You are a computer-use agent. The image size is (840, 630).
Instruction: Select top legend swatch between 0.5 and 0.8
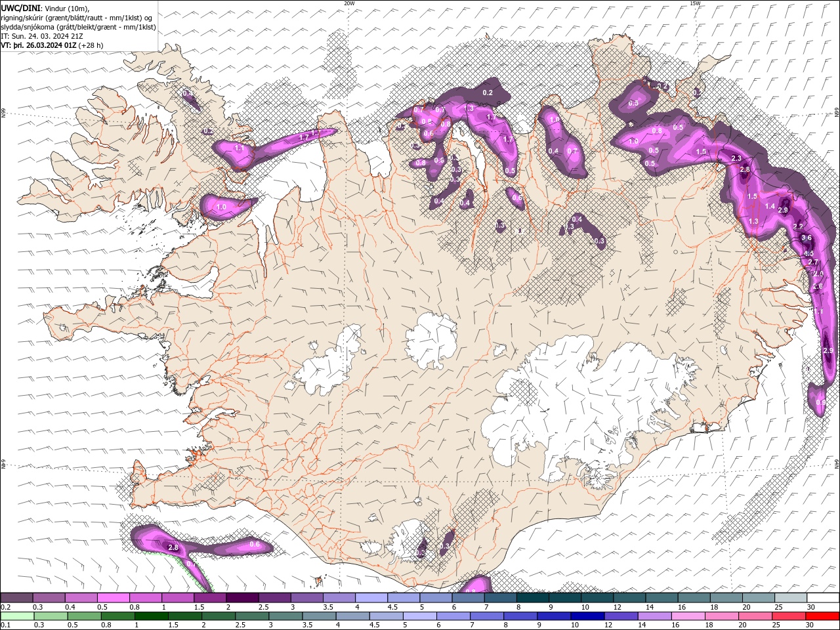click(x=114, y=598)
